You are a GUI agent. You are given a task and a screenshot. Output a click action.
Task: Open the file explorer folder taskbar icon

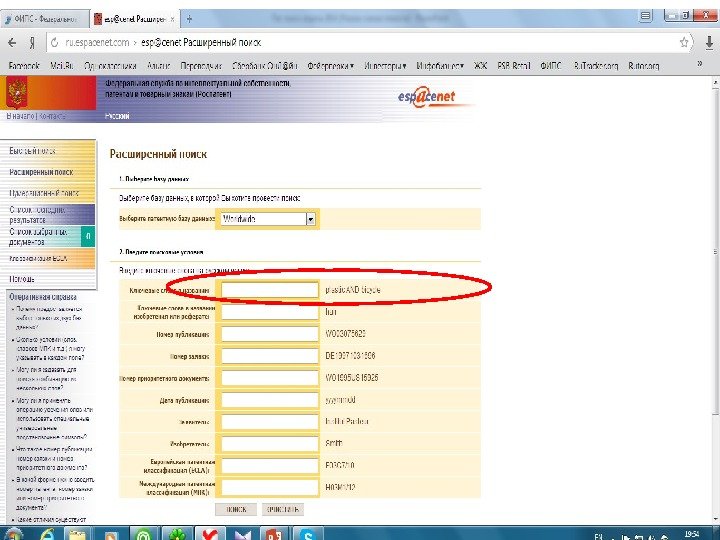pyautogui.click(x=78, y=534)
